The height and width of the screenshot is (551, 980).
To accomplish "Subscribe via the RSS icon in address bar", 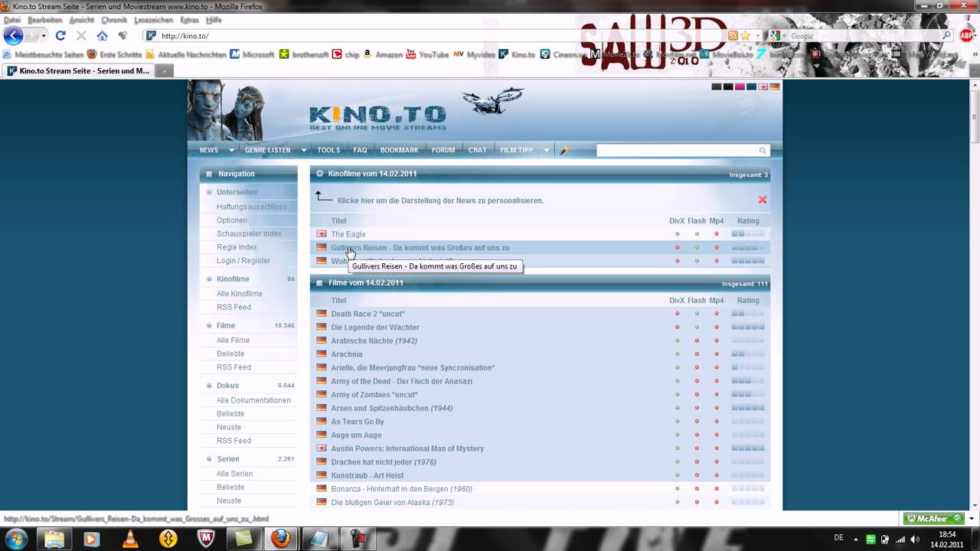I will click(733, 36).
